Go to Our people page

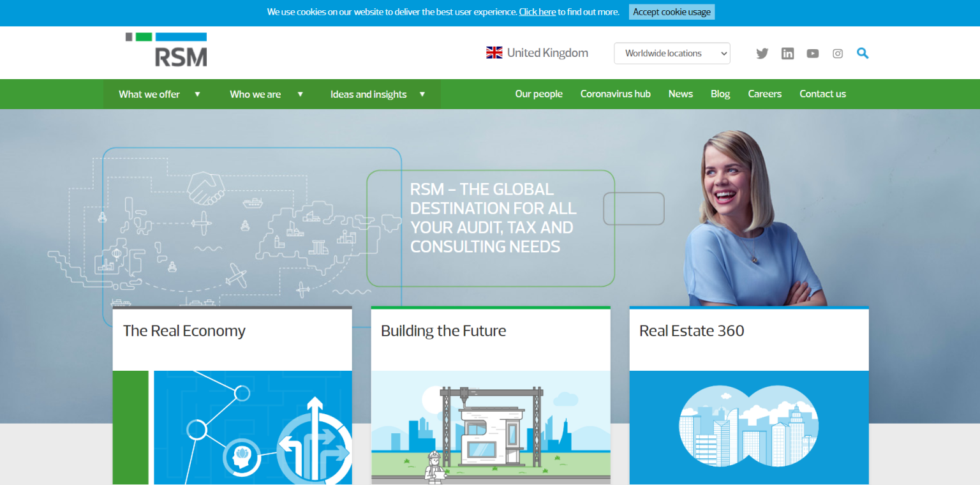pos(538,94)
